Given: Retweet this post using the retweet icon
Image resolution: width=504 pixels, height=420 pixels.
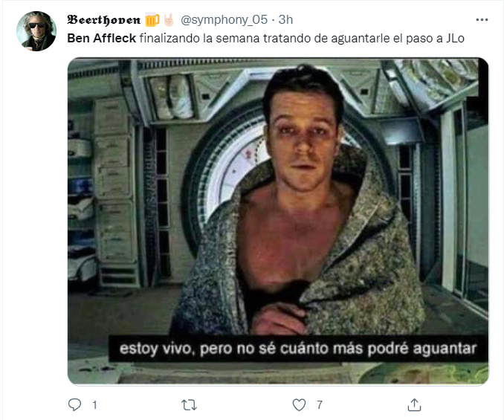Looking at the screenshot, I should tap(189, 405).
